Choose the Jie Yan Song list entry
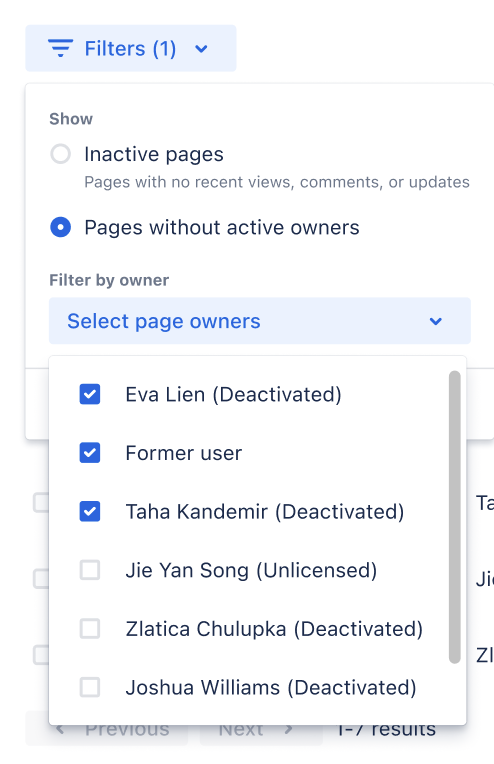Image resolution: width=494 pixels, height=764 pixels. 249,570
